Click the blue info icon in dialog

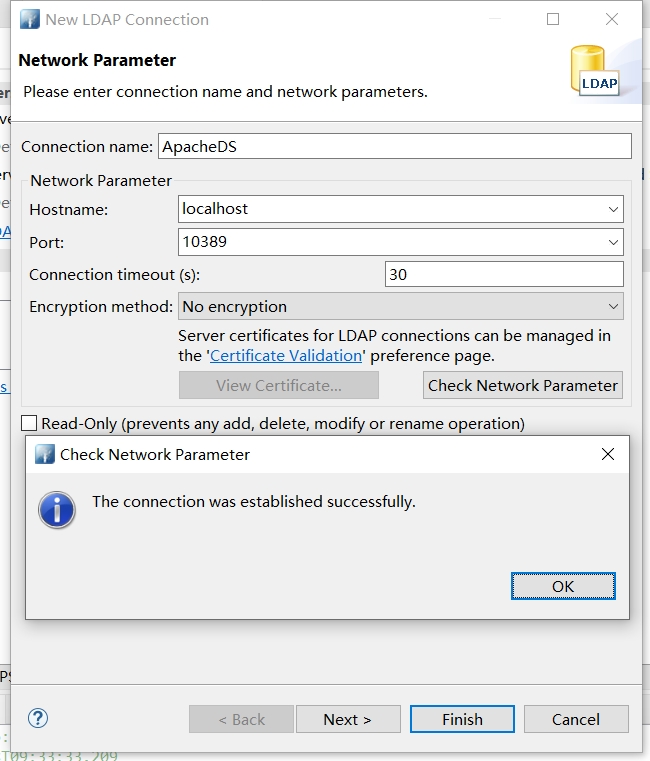[57, 508]
